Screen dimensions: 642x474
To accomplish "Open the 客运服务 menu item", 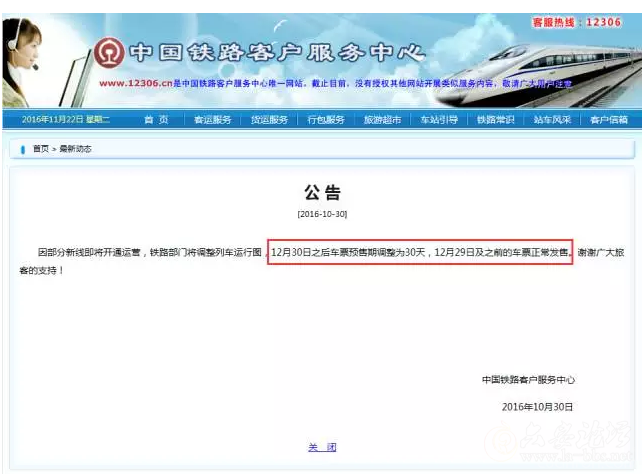I will [x=212, y=120].
